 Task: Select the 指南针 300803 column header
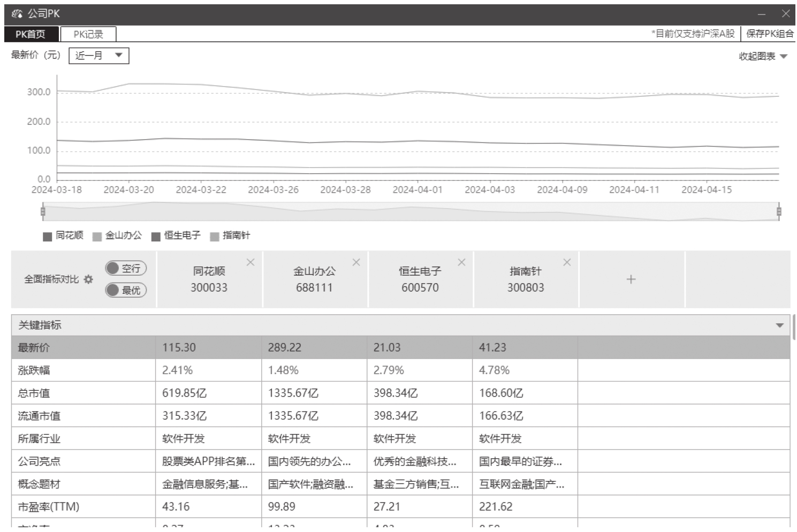[526, 279]
